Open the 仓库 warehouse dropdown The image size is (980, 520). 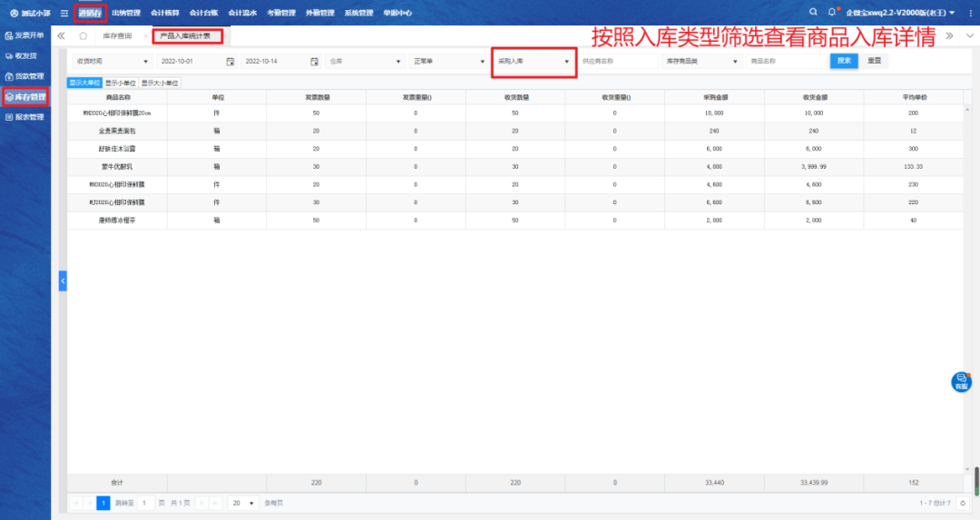365,61
